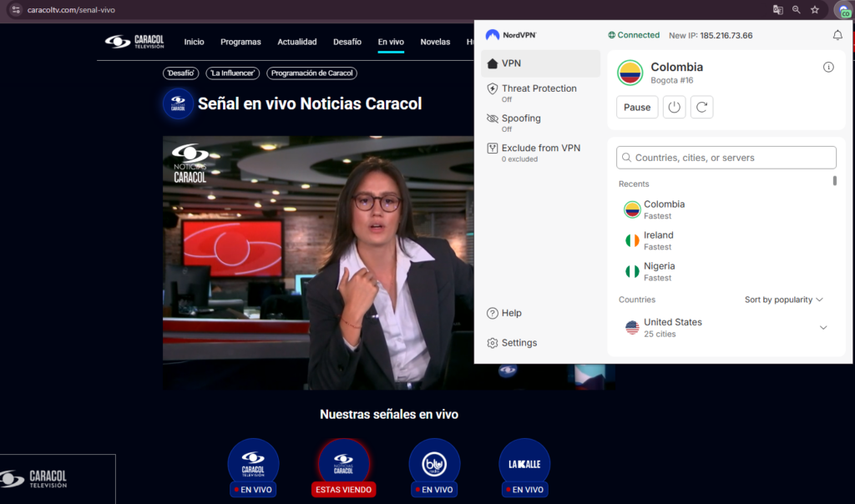The width and height of the screenshot is (855, 504).
Task: Open Actualidad in Caracol navigation
Action: click(x=297, y=42)
